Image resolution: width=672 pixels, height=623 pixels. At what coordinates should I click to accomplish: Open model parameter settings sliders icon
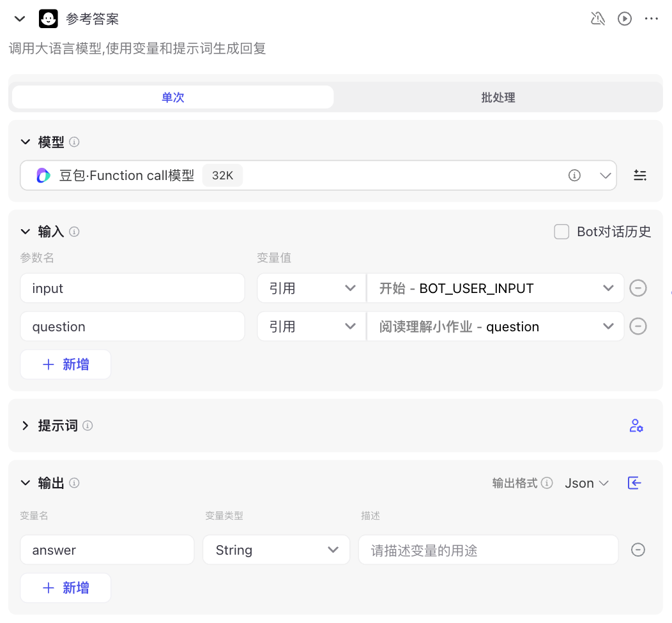tap(640, 175)
